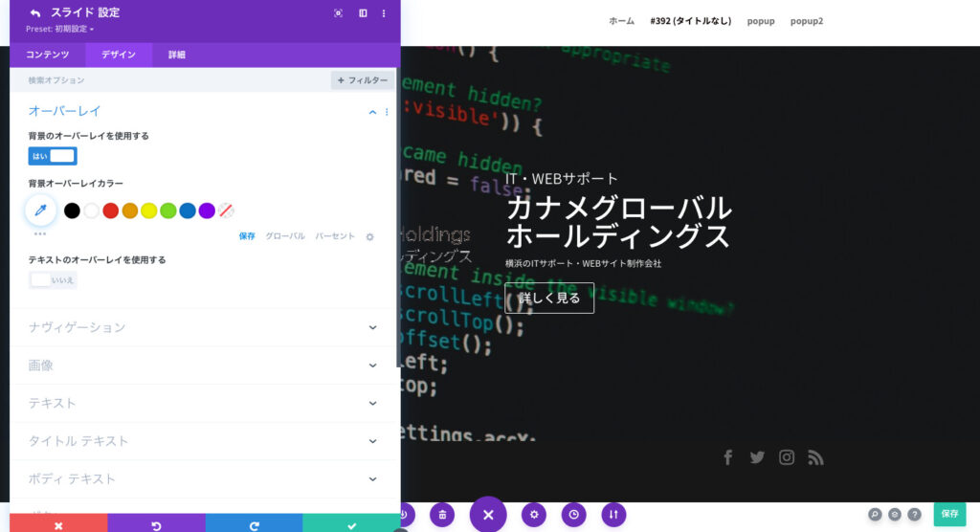Click the カナメグローバル ホールディングス slide title
Viewport: 980px width, 532px height.
click(x=618, y=222)
